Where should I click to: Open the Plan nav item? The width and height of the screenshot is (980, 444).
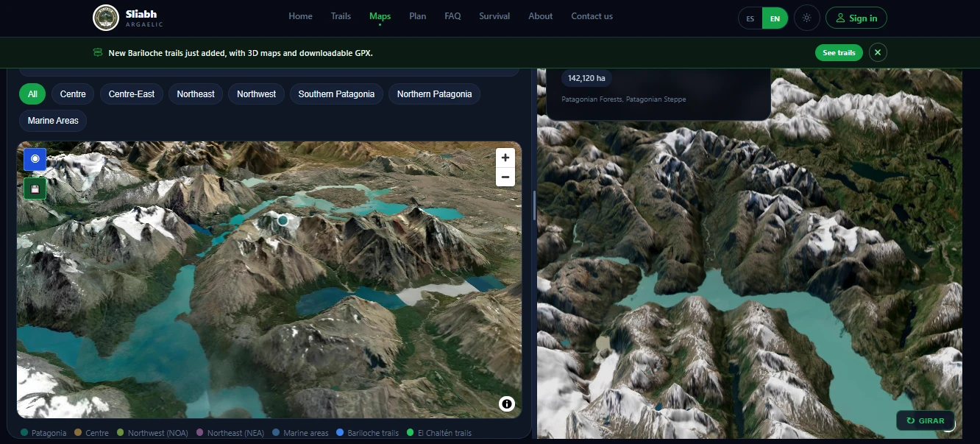pyautogui.click(x=418, y=16)
